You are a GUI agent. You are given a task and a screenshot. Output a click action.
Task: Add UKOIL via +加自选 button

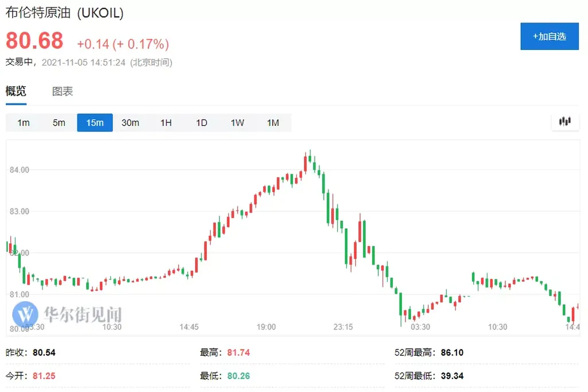(550, 36)
